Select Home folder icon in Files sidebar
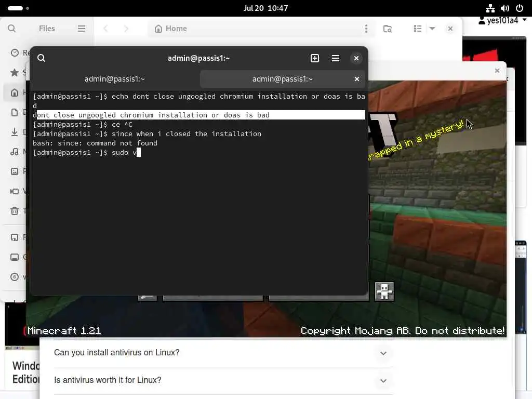This screenshot has width=532, height=399. click(15, 92)
